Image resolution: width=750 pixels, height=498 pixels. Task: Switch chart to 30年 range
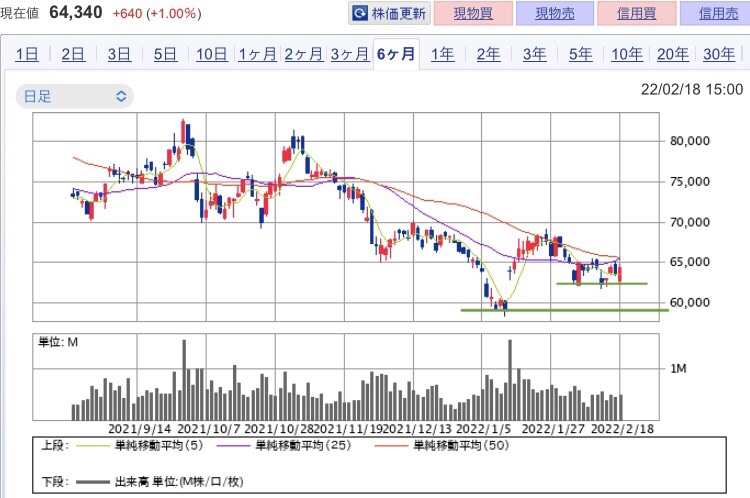pos(719,54)
